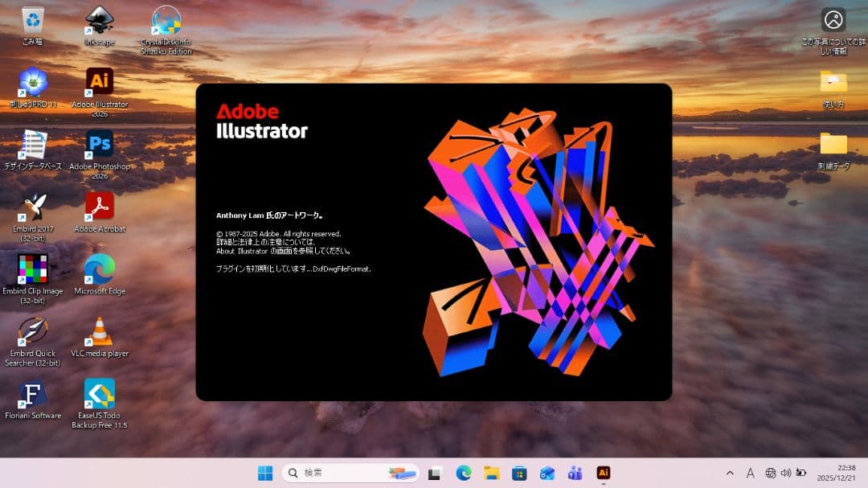Click the Floriani Software desktop shortcut
868x488 pixels.
click(33, 394)
